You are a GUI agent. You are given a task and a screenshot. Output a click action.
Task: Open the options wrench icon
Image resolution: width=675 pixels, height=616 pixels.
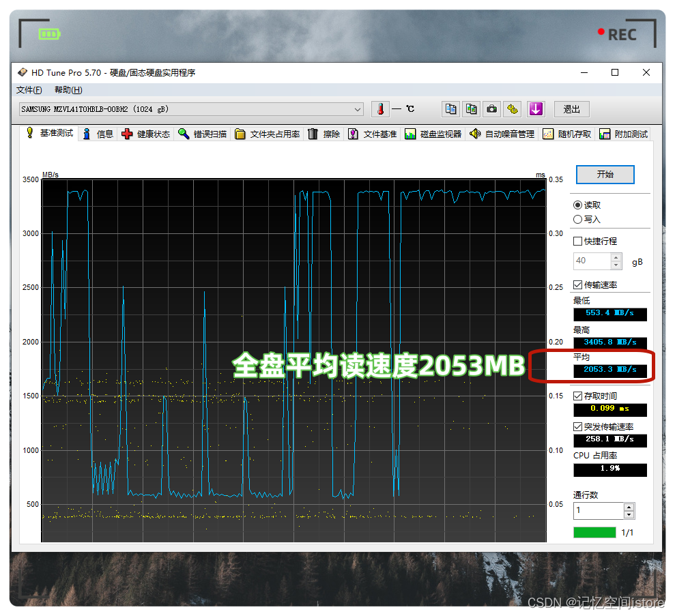513,109
